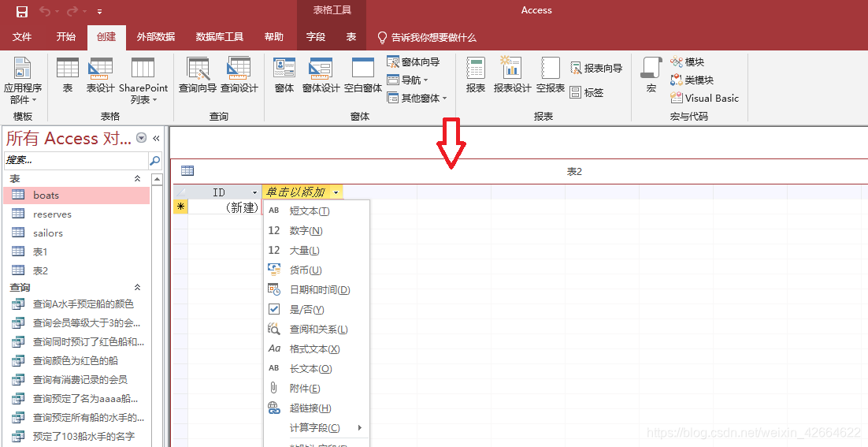
Task: Switch to the 帮助 ribbon tab
Action: pyautogui.click(x=273, y=37)
